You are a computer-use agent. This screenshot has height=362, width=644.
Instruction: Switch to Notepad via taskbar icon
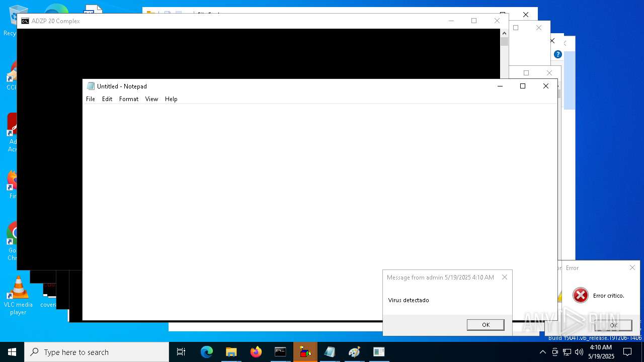[x=330, y=352]
